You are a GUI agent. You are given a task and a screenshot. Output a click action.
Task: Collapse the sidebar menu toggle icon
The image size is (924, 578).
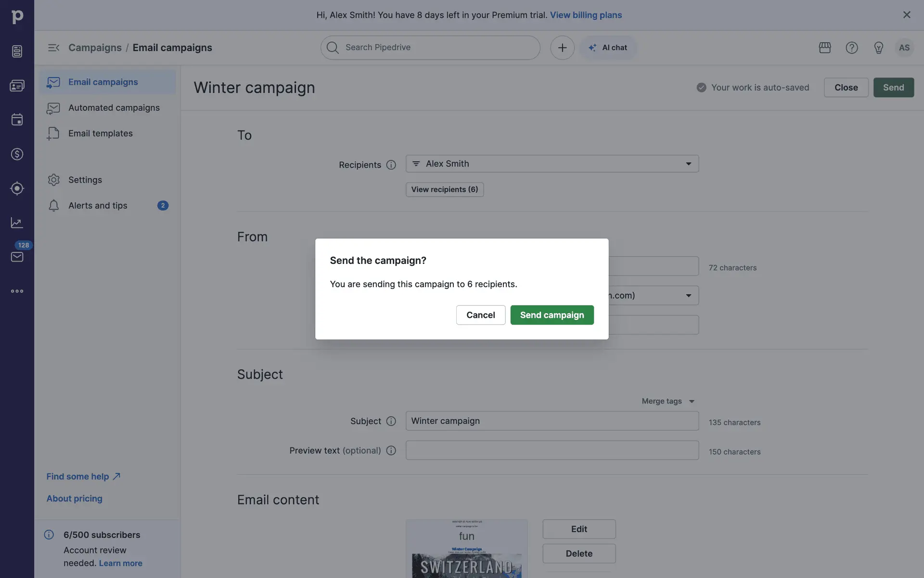(53, 48)
